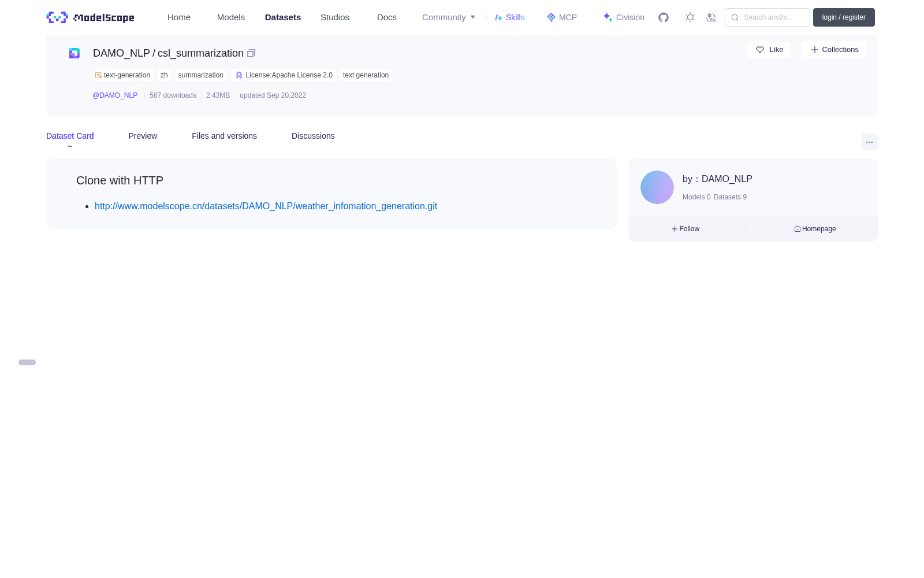Click the 2.43MB size text
This screenshot has width=924, height=578.
point(218,95)
